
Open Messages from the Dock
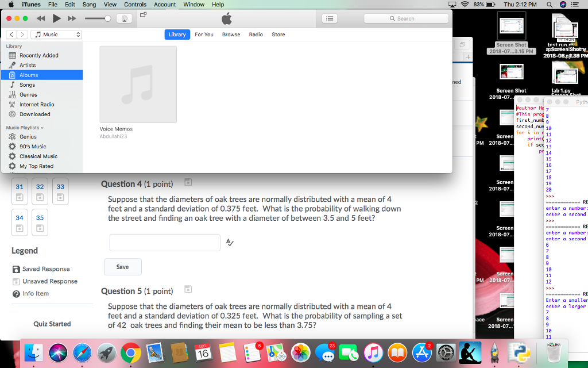point(325,353)
